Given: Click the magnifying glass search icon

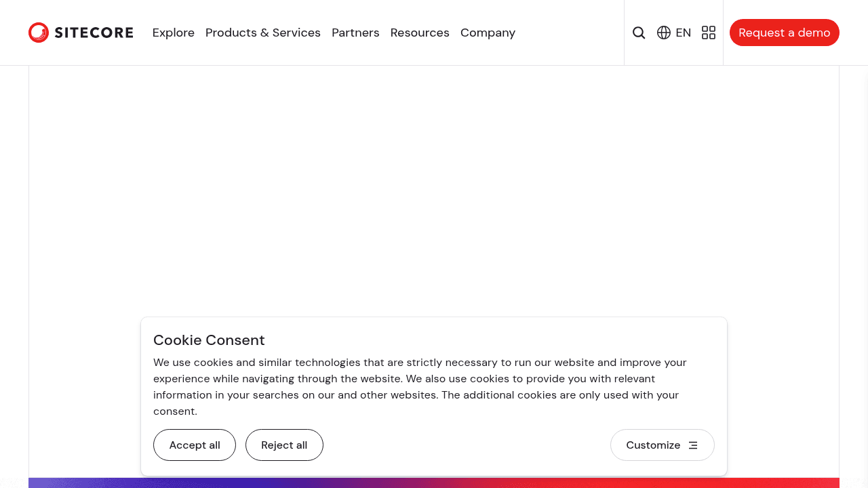Looking at the screenshot, I should click(638, 32).
